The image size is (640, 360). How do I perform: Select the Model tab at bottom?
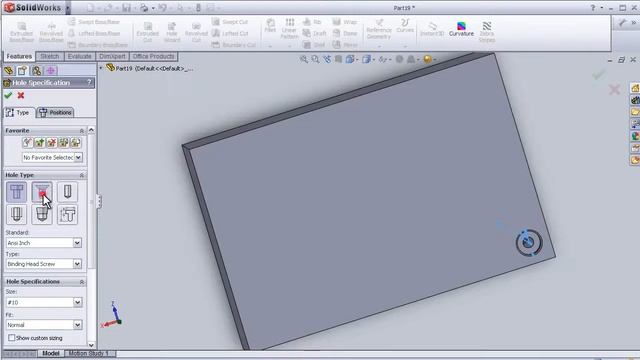click(51, 353)
